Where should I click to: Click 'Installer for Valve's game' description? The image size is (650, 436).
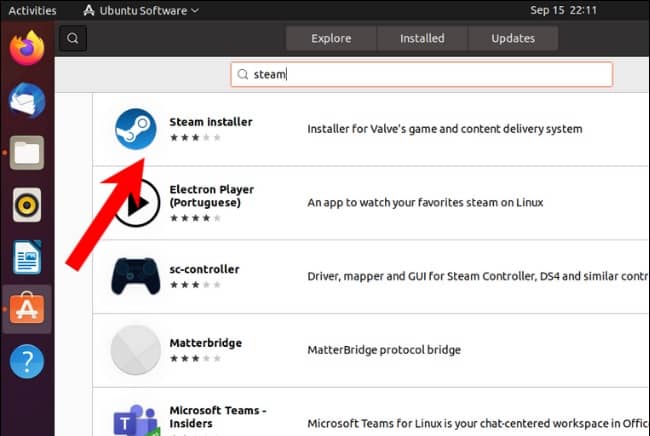point(444,129)
